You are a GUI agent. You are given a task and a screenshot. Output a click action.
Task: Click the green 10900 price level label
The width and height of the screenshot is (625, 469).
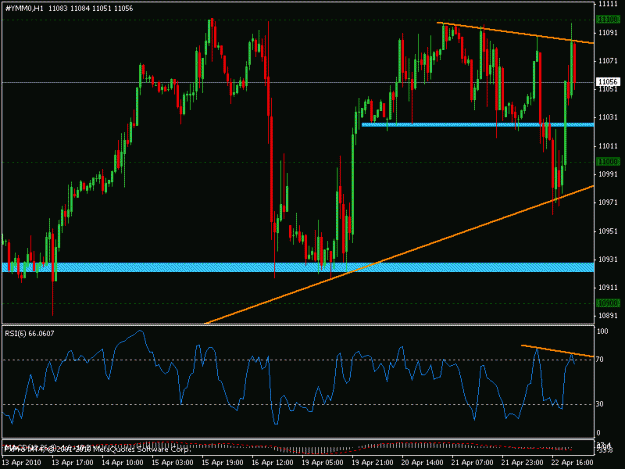(x=608, y=303)
